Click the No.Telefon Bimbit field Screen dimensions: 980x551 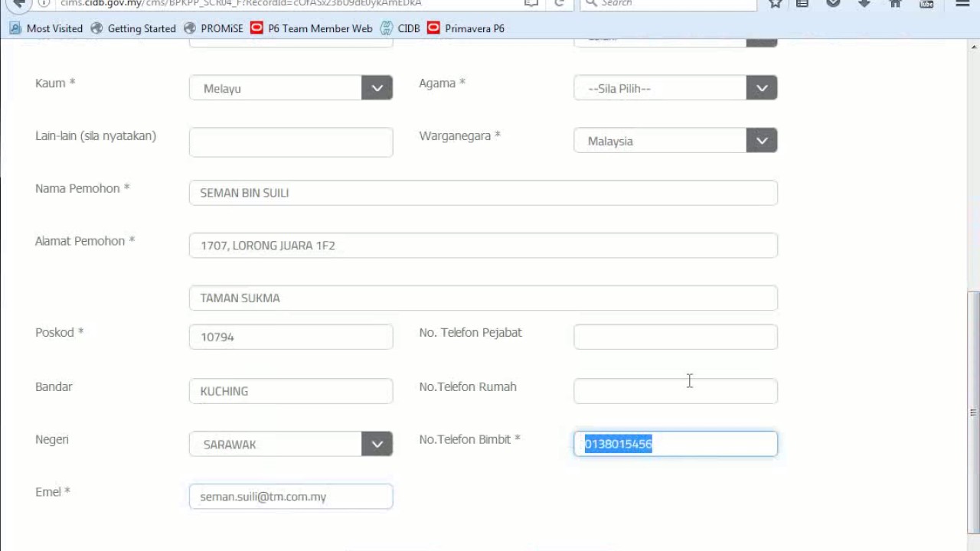675,444
